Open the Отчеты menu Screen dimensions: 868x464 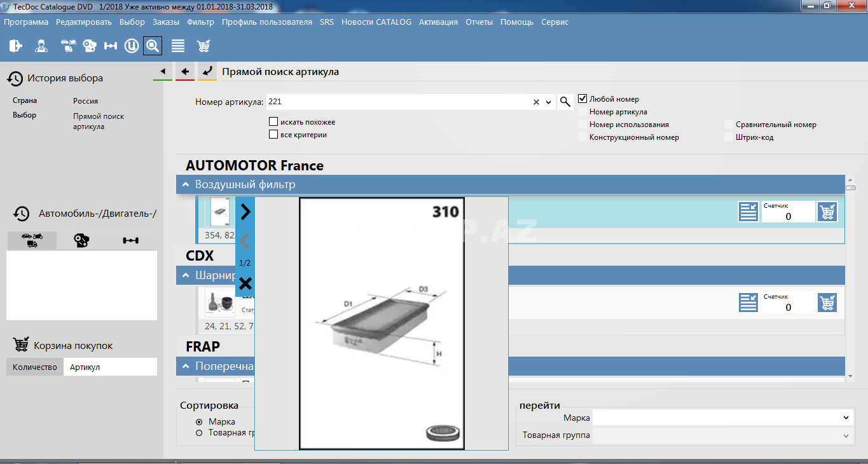tap(479, 22)
